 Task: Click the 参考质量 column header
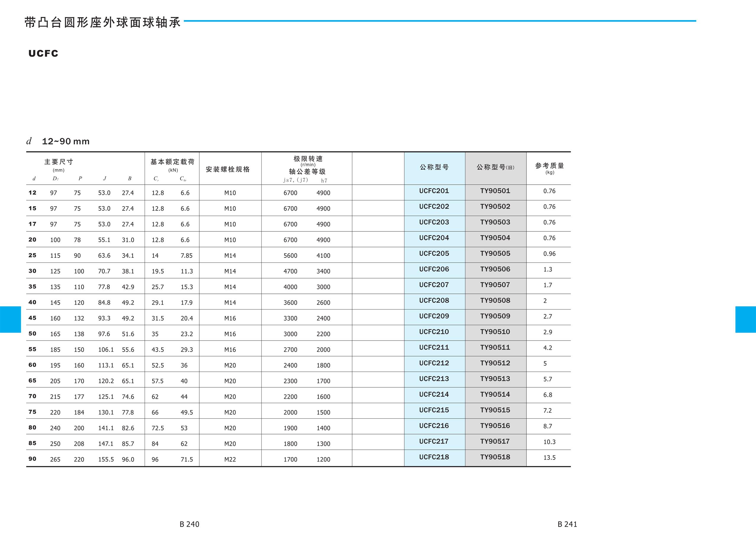549,166
